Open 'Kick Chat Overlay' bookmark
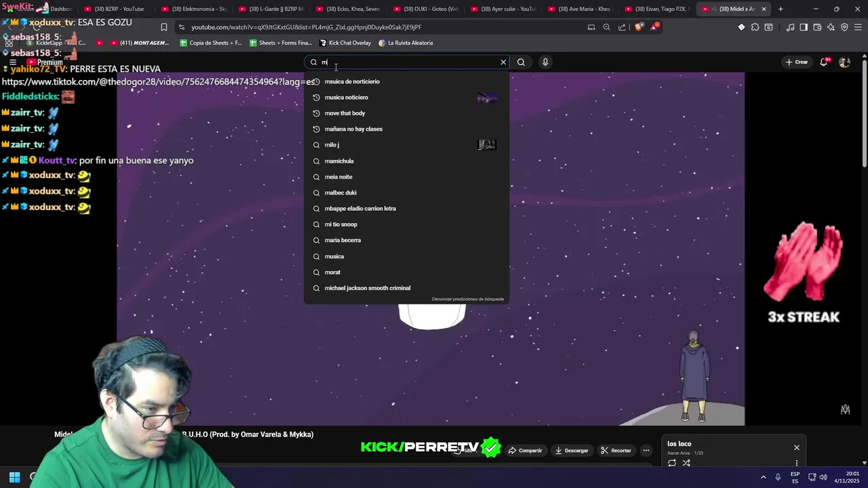The width and height of the screenshot is (868, 488). 345,43
